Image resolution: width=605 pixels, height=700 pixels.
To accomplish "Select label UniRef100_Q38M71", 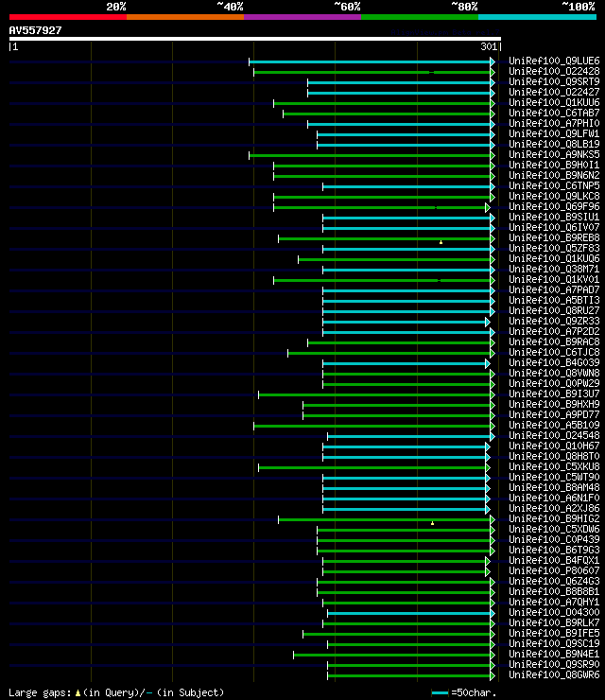I will (x=554, y=270).
